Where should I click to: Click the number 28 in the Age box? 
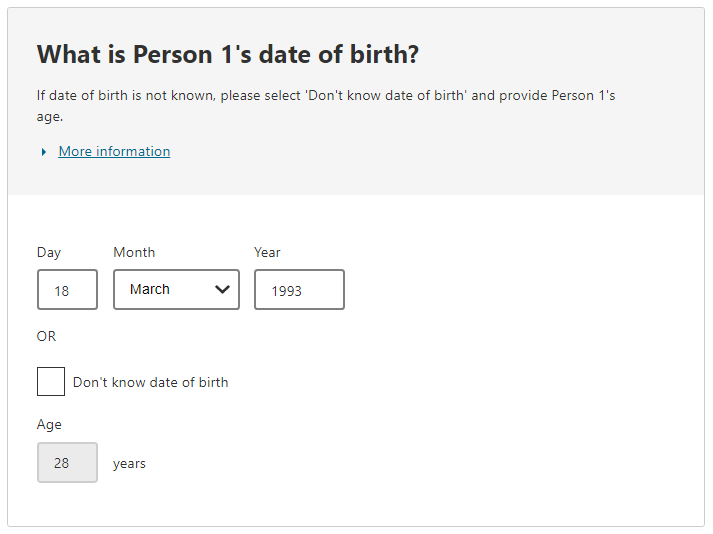click(62, 464)
